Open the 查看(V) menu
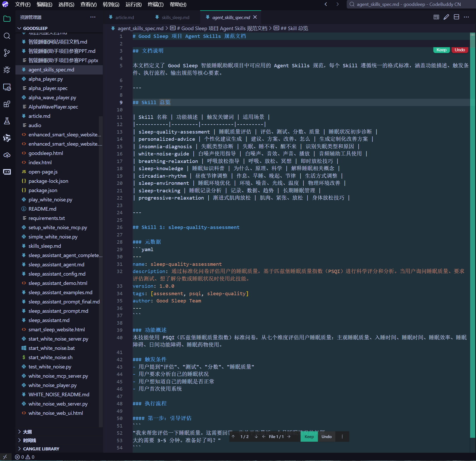 tap(89, 4)
